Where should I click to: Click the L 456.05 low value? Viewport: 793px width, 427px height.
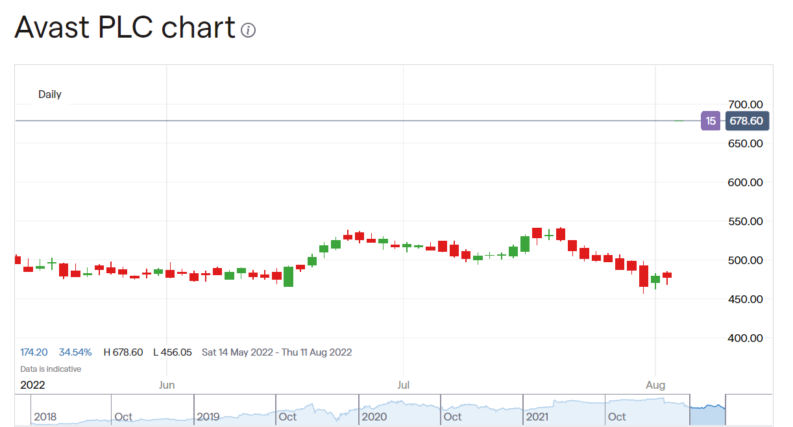click(x=172, y=353)
